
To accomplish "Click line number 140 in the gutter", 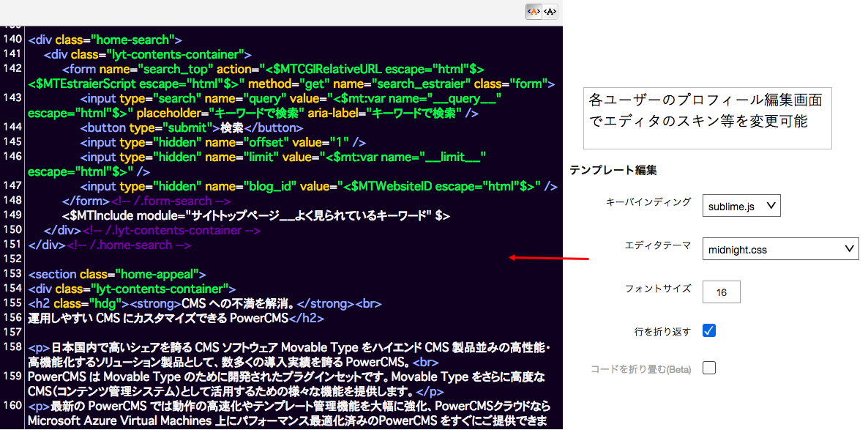I will [12, 40].
